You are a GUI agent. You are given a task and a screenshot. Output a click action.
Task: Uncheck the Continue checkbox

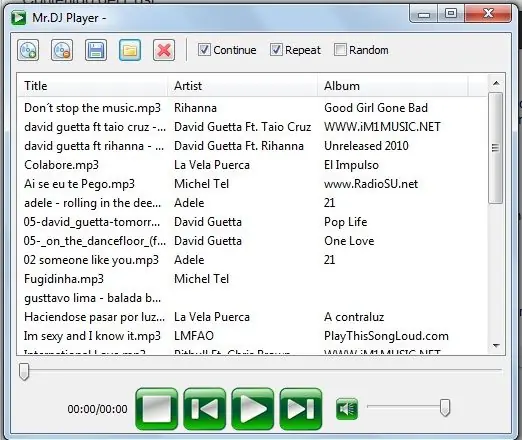point(204,50)
